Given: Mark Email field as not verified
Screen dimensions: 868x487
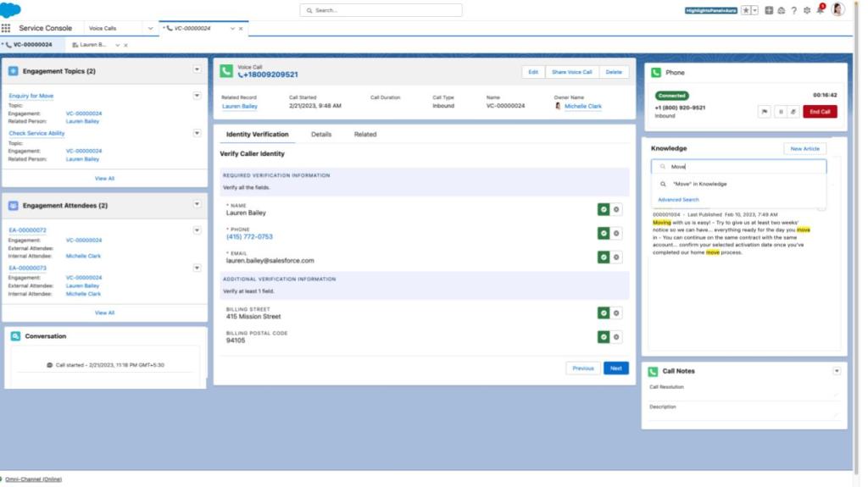Looking at the screenshot, I should [x=616, y=257].
